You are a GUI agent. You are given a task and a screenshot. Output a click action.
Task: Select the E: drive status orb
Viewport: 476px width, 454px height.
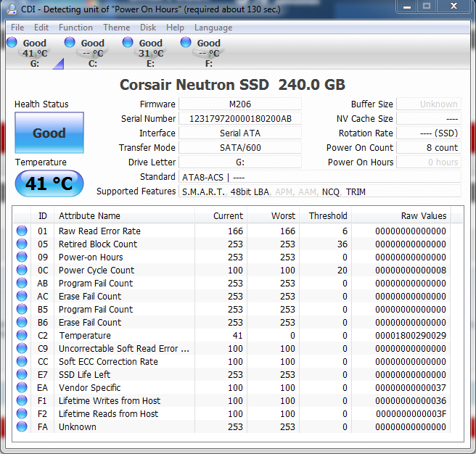click(128, 43)
